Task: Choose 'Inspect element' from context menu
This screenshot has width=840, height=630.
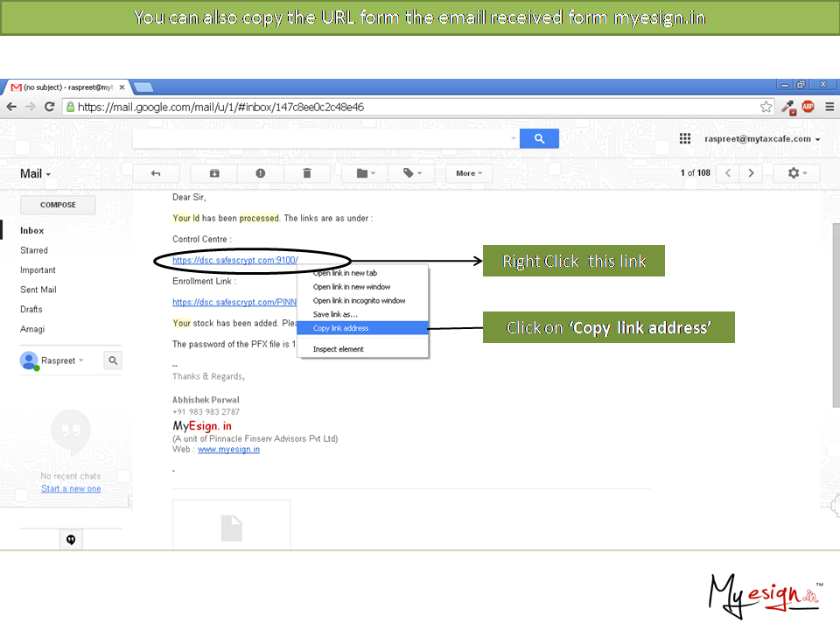Action: (x=338, y=349)
